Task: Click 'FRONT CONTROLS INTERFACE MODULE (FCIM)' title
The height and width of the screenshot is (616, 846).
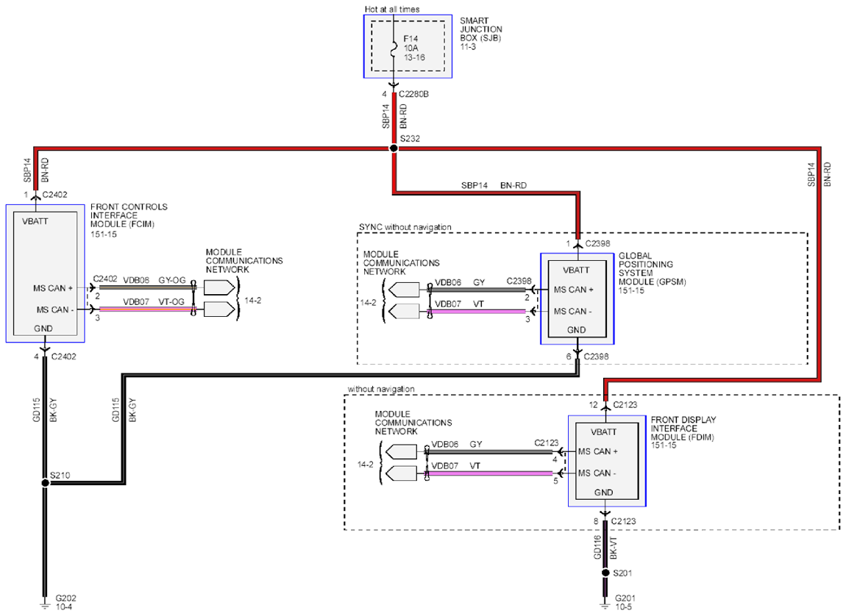Action: click(x=129, y=215)
